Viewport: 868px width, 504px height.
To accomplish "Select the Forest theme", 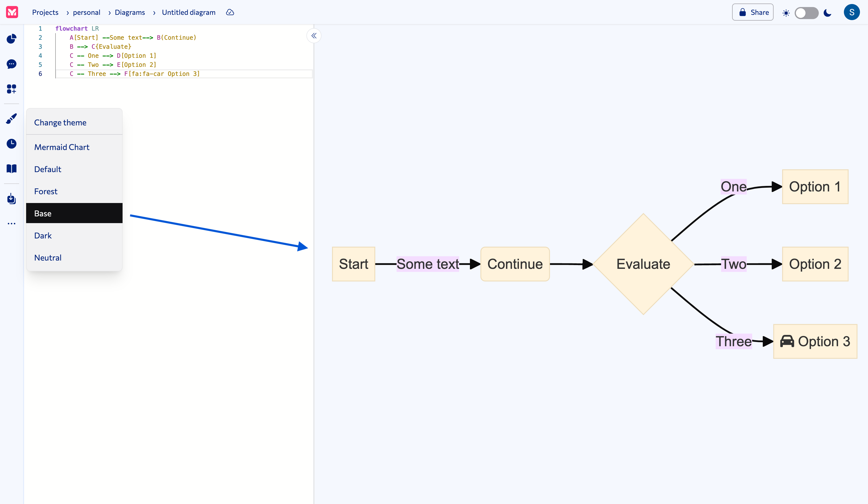I will coord(46,191).
